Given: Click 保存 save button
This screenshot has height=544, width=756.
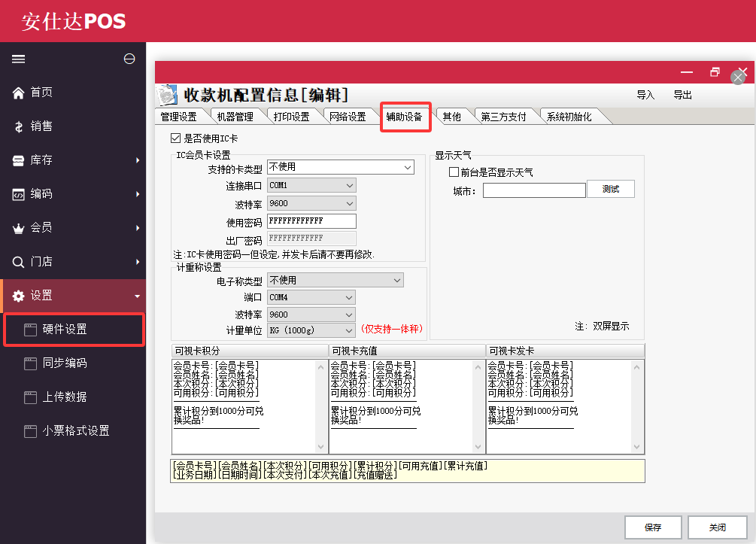Looking at the screenshot, I should (653, 527).
